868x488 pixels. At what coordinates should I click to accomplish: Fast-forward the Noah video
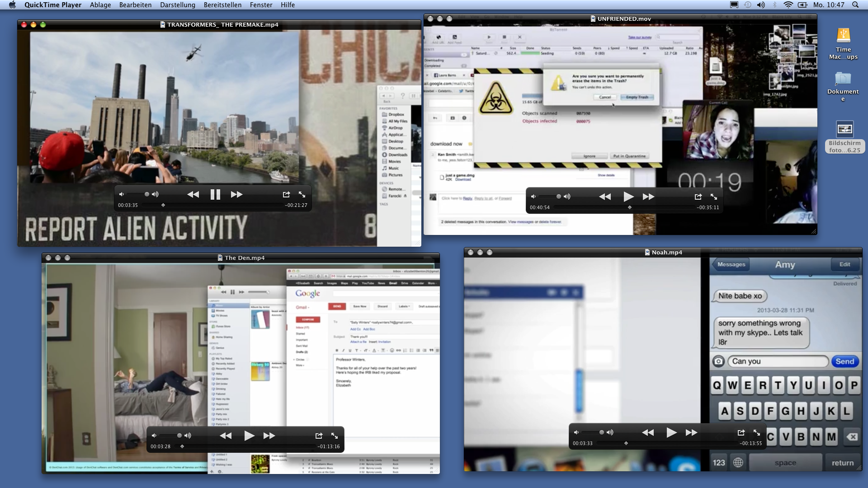(x=691, y=432)
